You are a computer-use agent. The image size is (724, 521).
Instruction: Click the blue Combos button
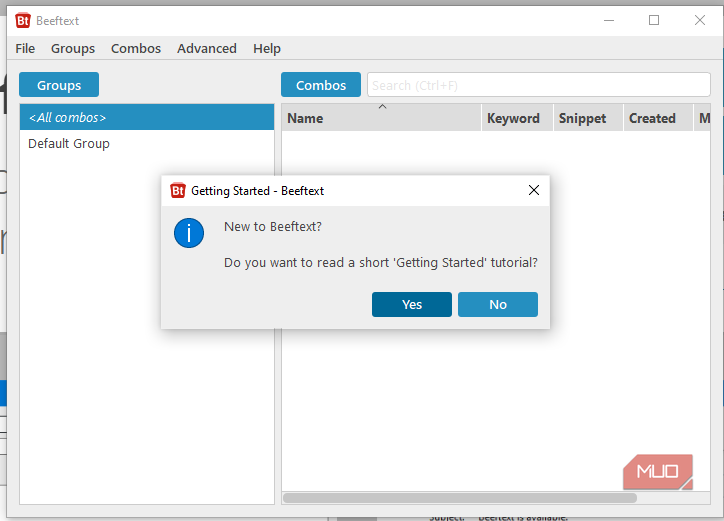coord(321,85)
